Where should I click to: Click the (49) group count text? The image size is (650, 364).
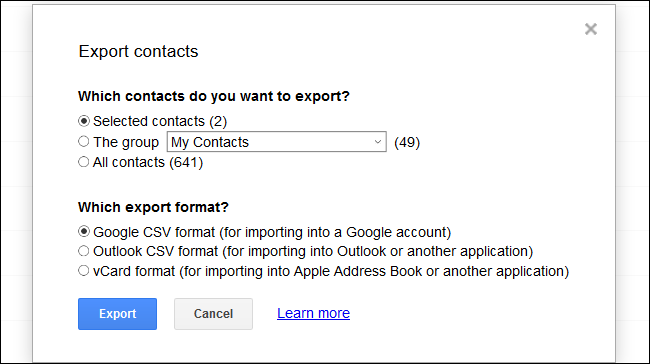[407, 143]
